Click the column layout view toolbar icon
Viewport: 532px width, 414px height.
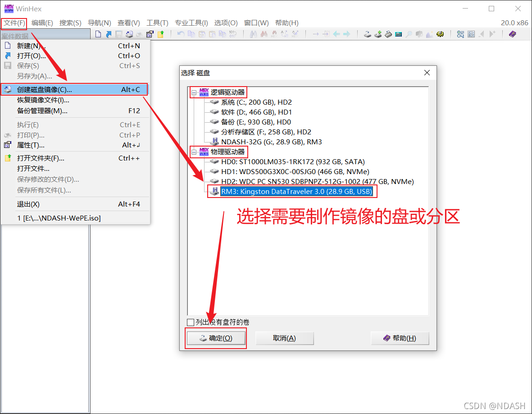coord(471,34)
